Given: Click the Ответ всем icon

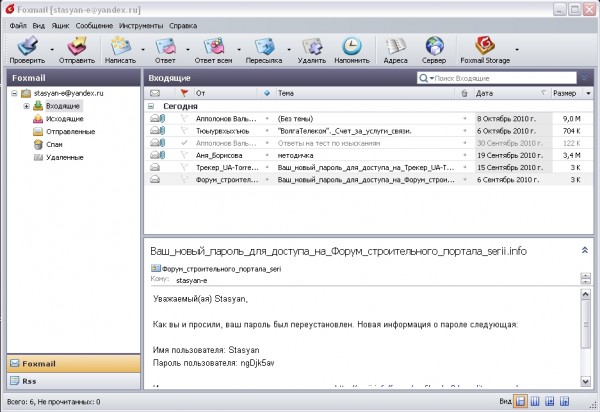Looking at the screenshot, I should coord(214,47).
